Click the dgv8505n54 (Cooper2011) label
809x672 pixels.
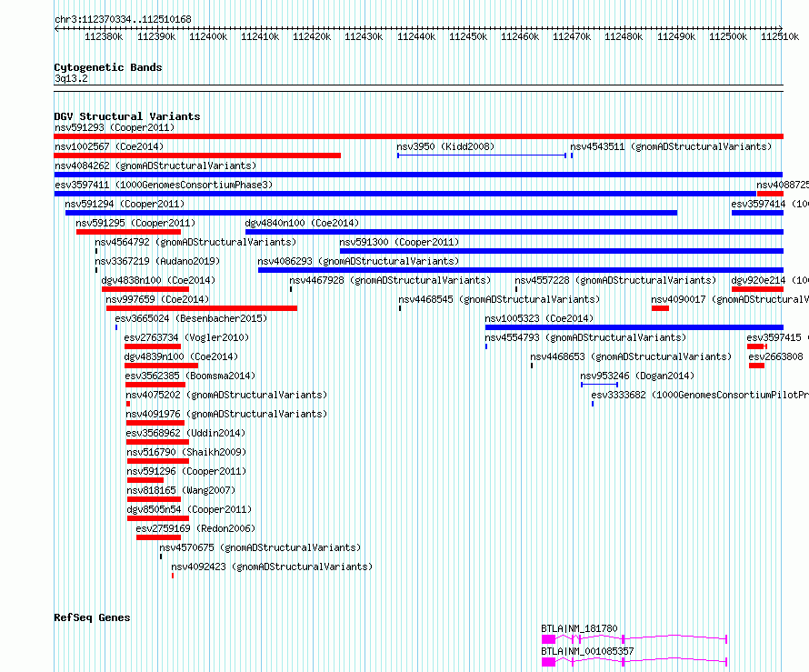(x=189, y=509)
